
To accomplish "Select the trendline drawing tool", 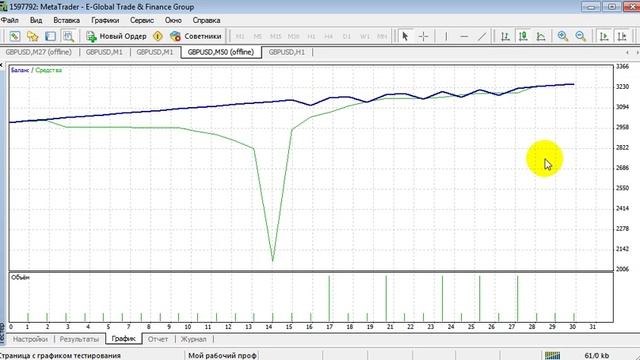I will click(x=482, y=36).
